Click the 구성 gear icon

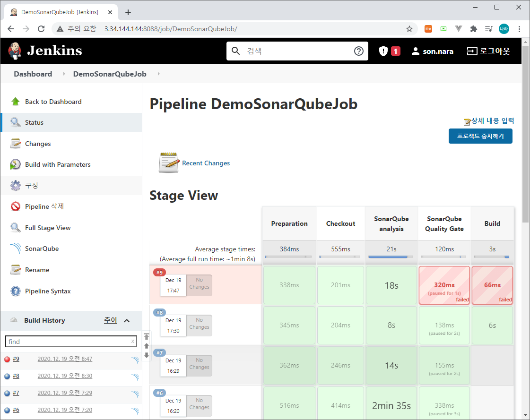[x=15, y=185]
